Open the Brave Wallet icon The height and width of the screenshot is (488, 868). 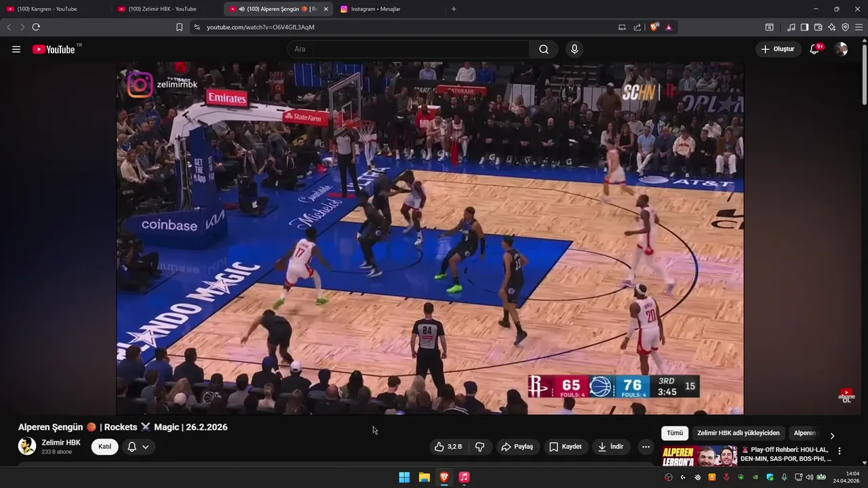[x=818, y=27]
